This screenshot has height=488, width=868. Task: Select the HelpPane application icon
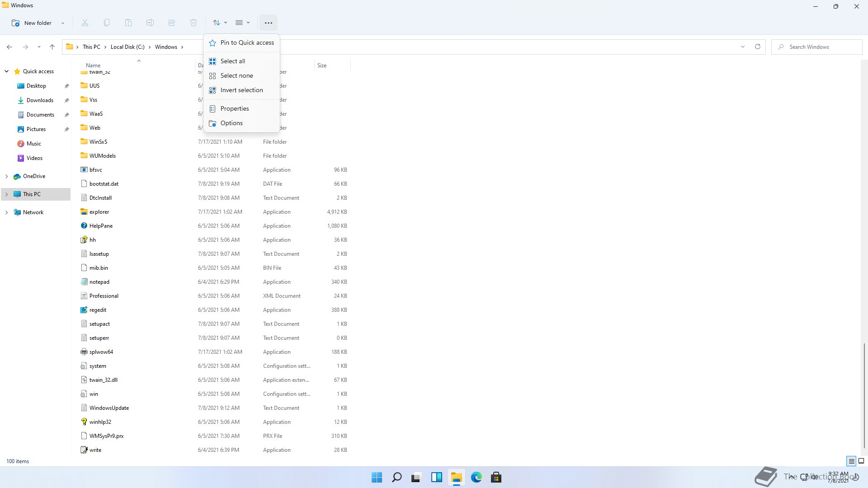(84, 225)
